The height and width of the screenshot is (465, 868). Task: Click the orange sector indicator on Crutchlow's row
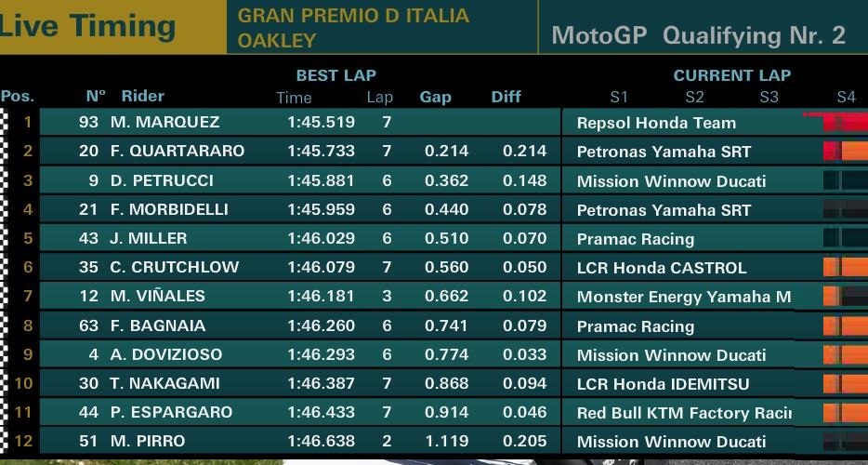(845, 268)
